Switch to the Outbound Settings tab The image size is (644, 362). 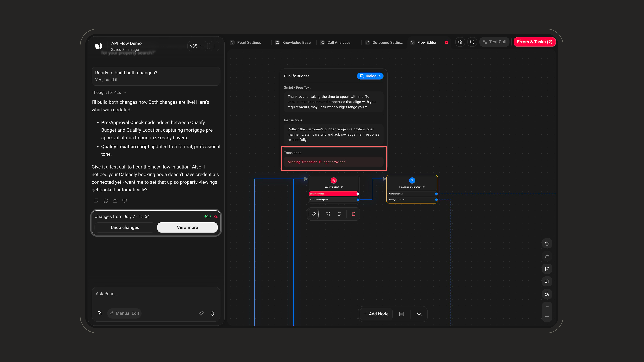pos(384,42)
